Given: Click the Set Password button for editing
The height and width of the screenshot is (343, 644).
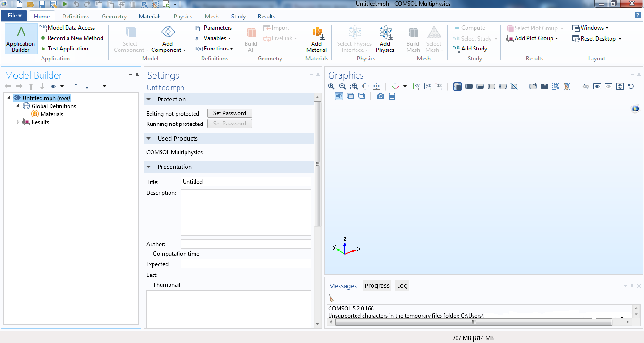Looking at the screenshot, I should (x=229, y=113).
